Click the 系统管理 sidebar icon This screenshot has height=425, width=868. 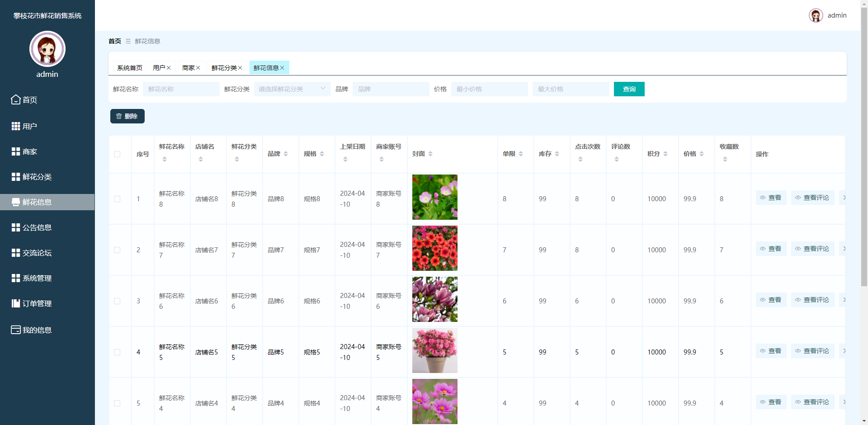pos(16,278)
